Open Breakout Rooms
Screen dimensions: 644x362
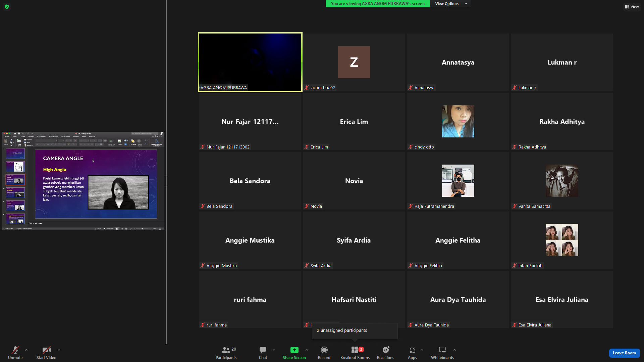[355, 353]
